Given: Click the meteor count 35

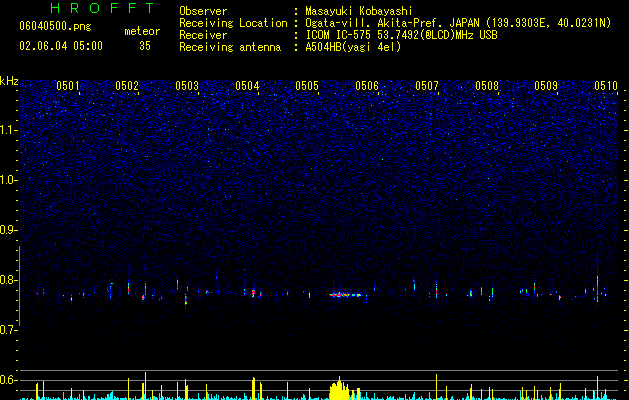Looking at the screenshot, I should pyautogui.click(x=145, y=46).
